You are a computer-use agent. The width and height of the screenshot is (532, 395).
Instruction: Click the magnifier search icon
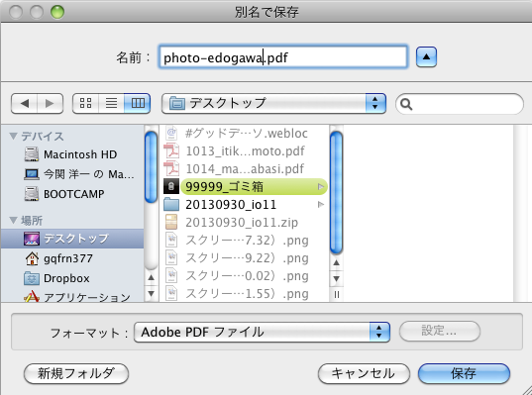[x=406, y=104]
